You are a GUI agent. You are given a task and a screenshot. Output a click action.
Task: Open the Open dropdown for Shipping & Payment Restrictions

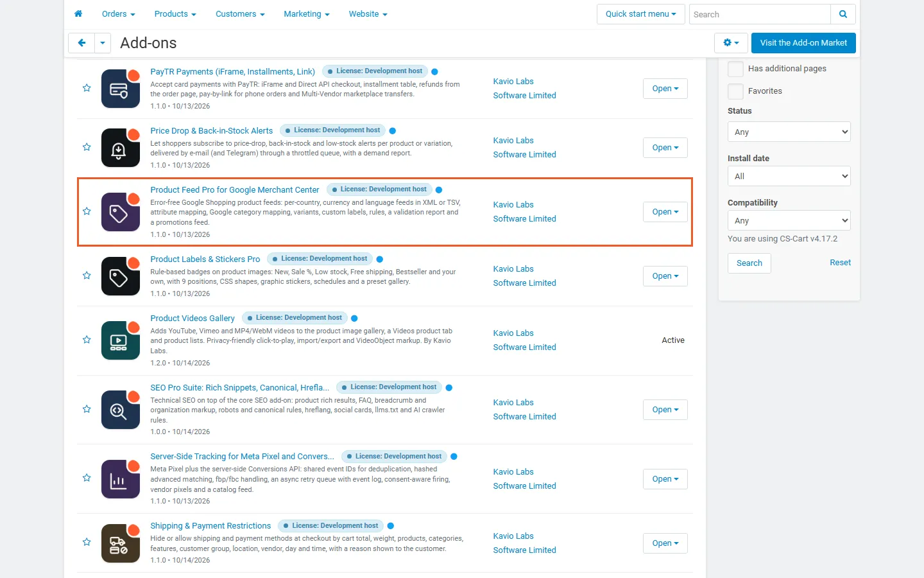coord(665,543)
